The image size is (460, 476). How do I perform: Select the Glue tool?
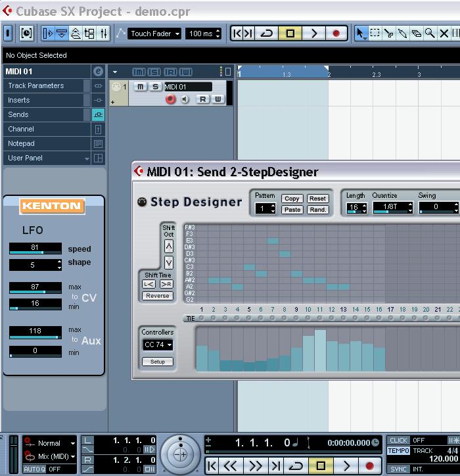click(x=402, y=33)
